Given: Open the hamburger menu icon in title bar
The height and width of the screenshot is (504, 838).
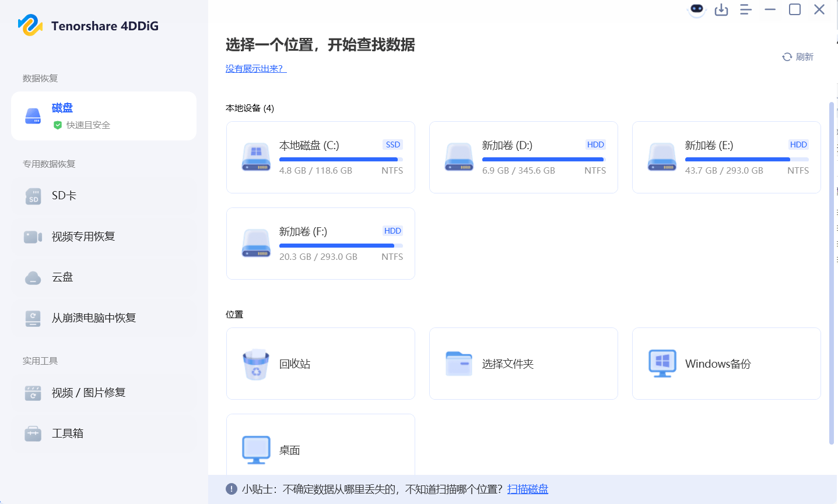Looking at the screenshot, I should coord(746,9).
